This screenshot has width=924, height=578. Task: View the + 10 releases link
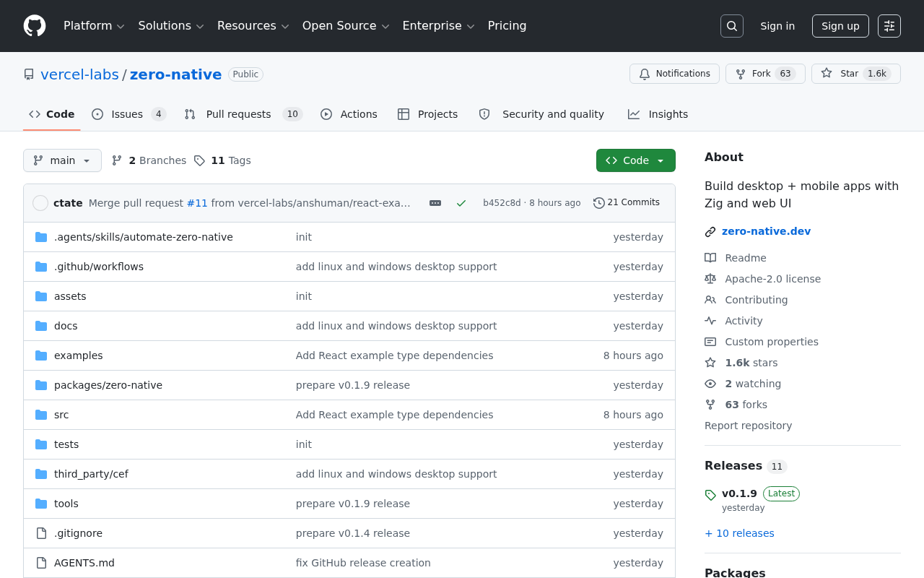[x=739, y=533]
